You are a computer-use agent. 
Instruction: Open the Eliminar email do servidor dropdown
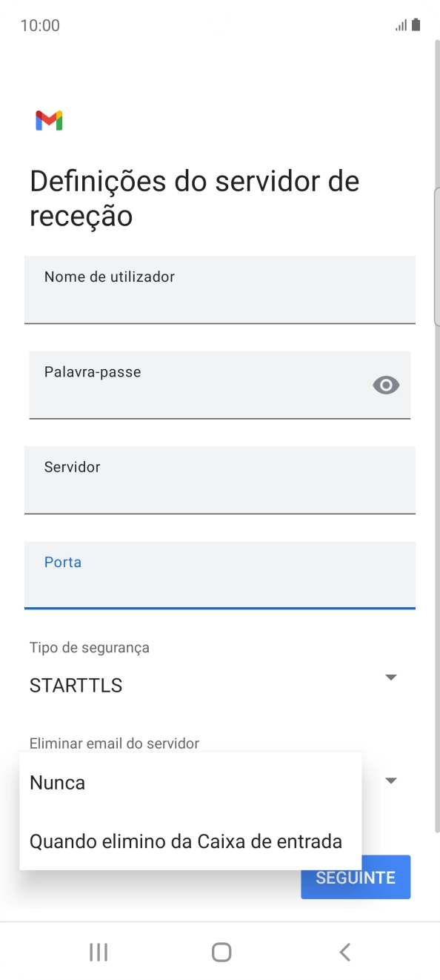[x=390, y=780]
